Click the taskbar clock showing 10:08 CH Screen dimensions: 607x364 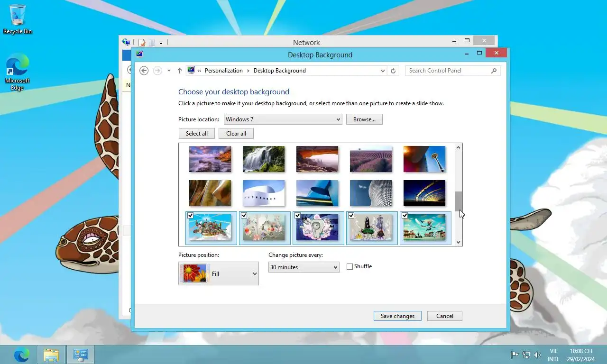click(x=580, y=355)
